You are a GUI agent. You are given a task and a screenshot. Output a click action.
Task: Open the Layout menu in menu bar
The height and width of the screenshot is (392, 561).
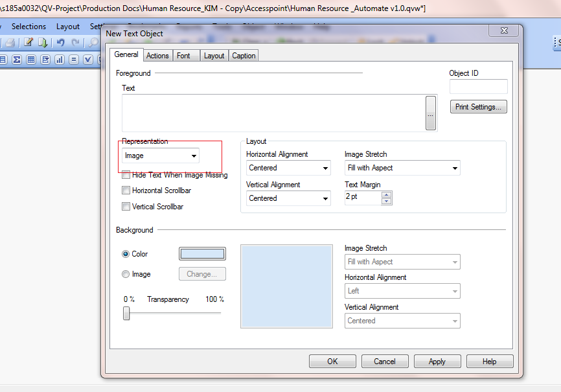coord(67,27)
